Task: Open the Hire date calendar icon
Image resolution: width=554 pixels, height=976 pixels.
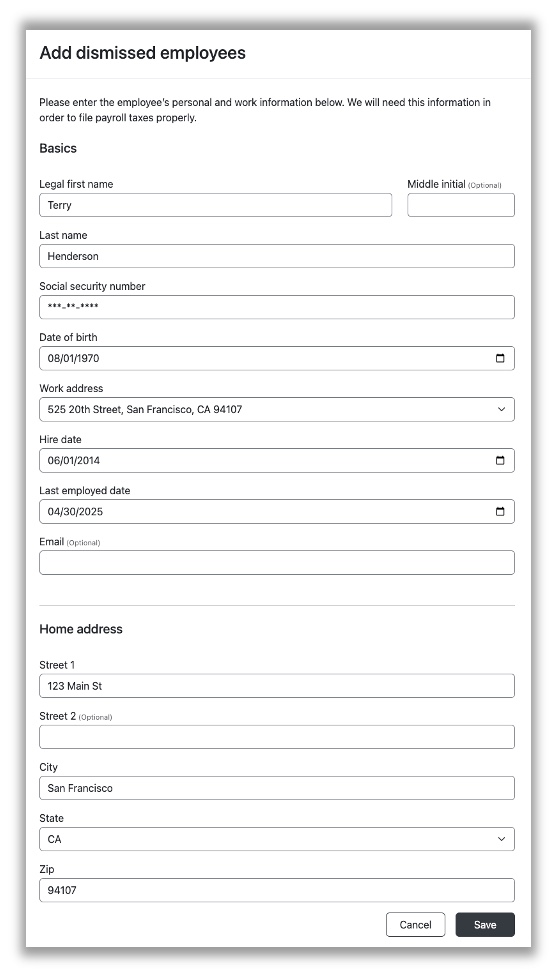Action: (x=500, y=461)
